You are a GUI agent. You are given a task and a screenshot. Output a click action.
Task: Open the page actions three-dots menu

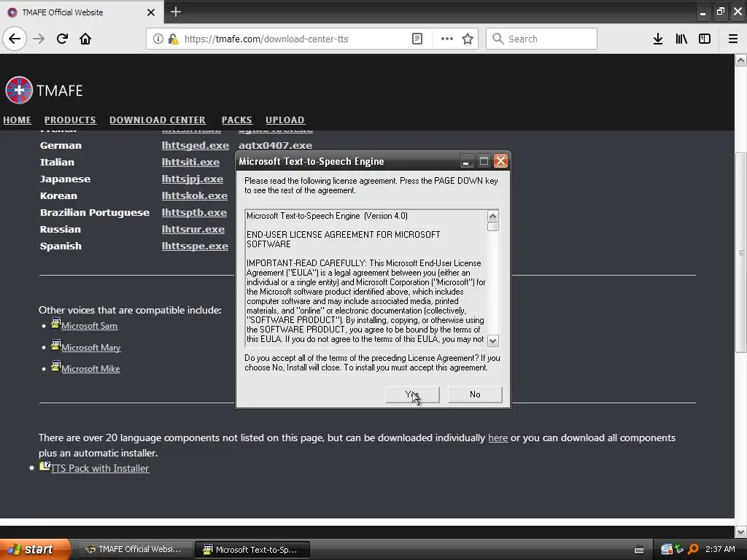[447, 39]
